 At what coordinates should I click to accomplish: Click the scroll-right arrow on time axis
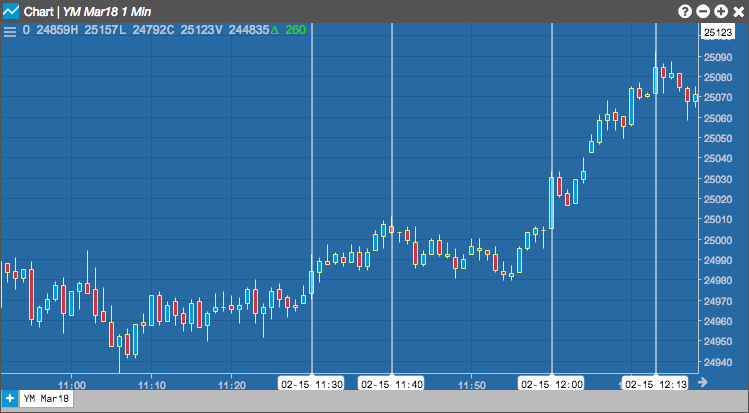click(x=702, y=381)
